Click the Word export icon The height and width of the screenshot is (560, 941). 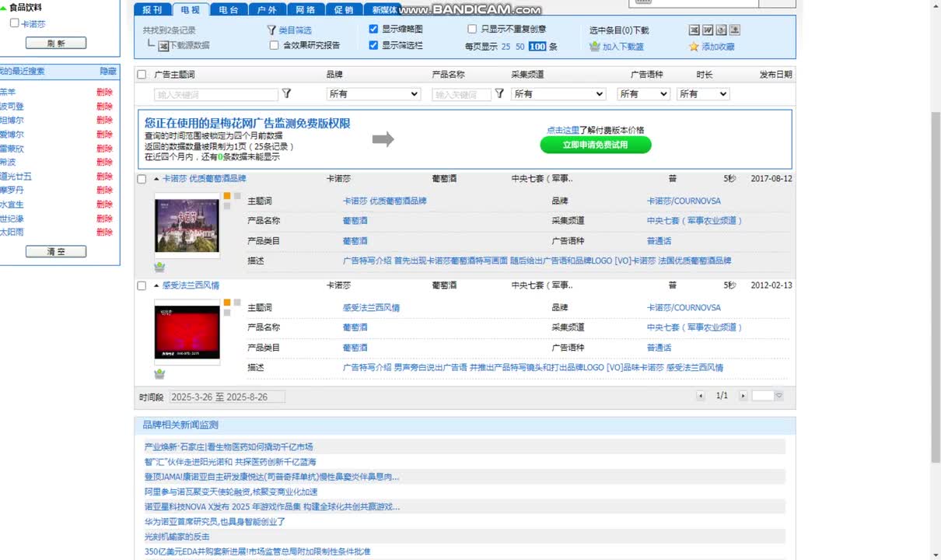pos(708,30)
